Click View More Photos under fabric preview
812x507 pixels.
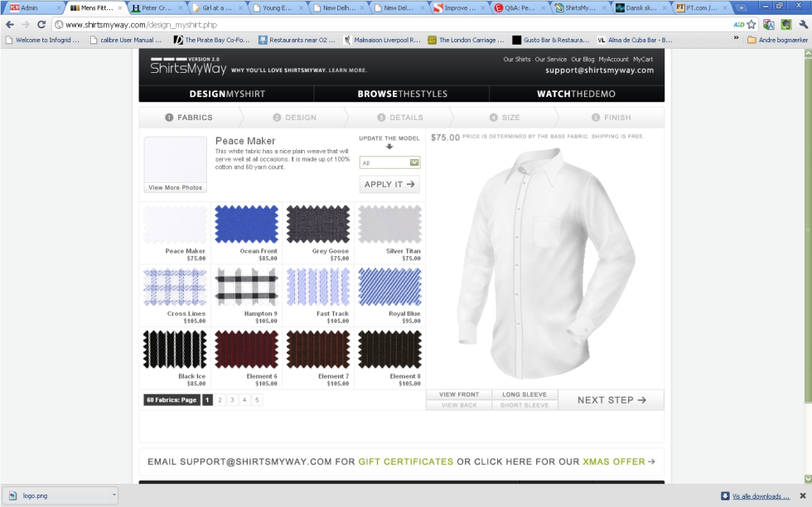coord(175,187)
